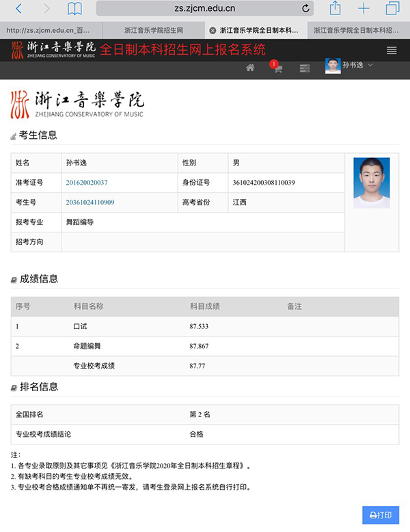Open the cart icon with red badge
Screen dimensions: 410x532
click(277, 68)
